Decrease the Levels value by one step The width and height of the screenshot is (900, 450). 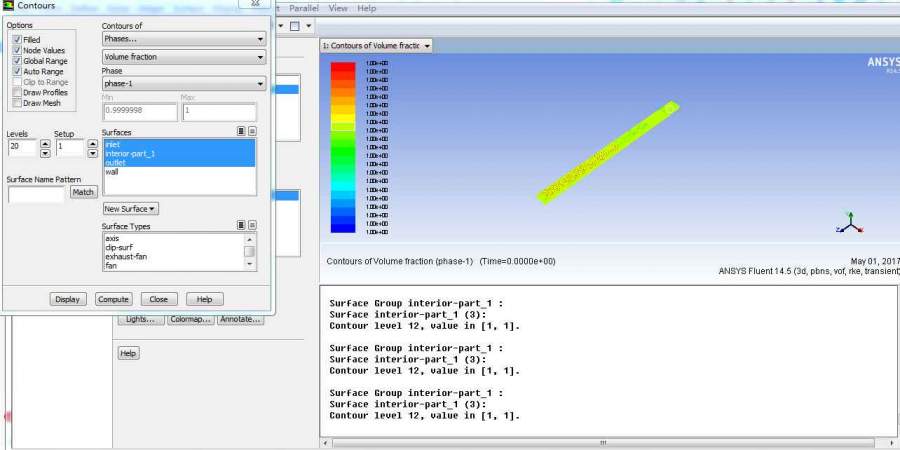pos(45,153)
